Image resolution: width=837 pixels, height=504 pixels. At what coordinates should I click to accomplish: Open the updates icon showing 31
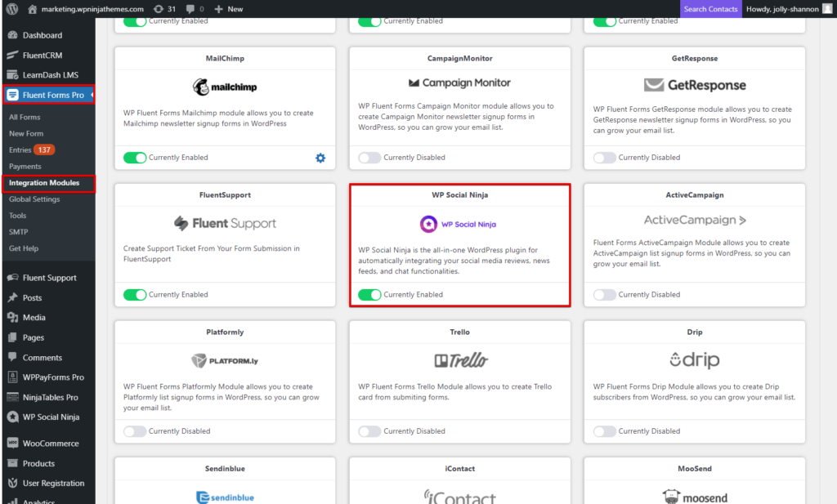159,9
